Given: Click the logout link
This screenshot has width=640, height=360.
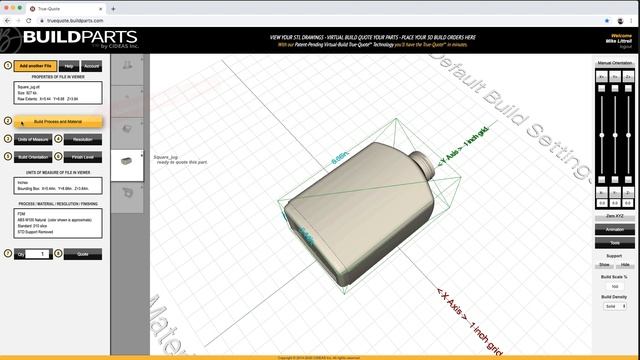Looking at the screenshot, I should (x=625, y=47).
